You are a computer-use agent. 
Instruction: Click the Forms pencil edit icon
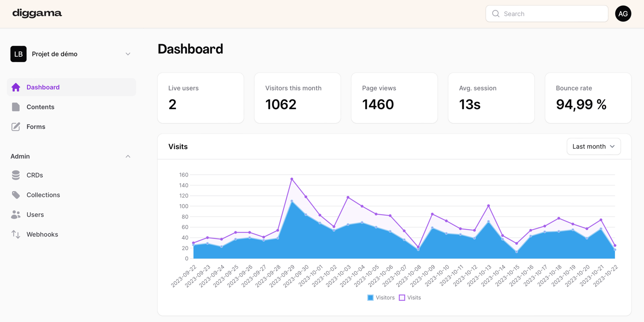[x=16, y=127]
